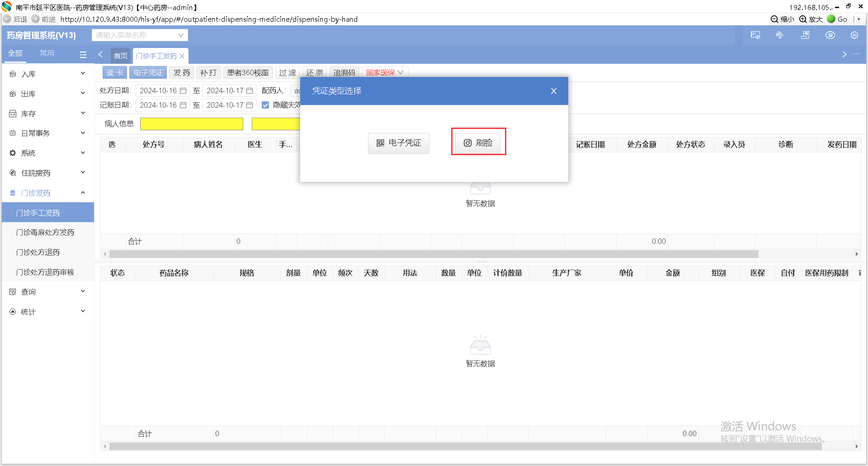Click the browser back (后退) arrow icon

click(x=7, y=19)
